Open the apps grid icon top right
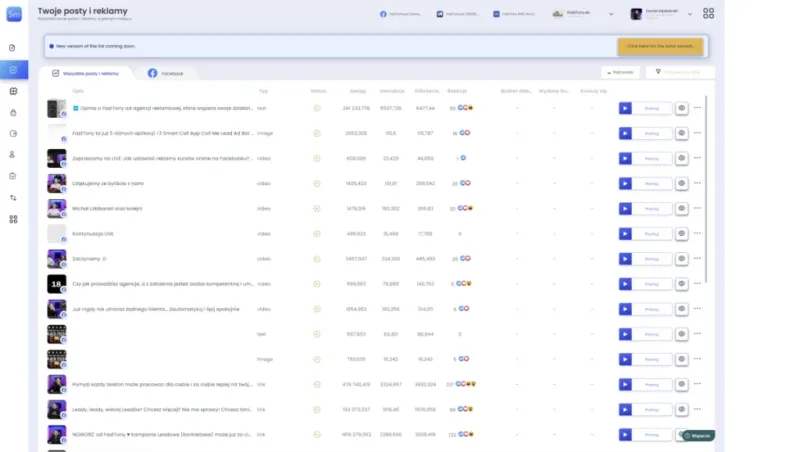Screen dimensions: 800x452 pyautogui.click(x=709, y=14)
